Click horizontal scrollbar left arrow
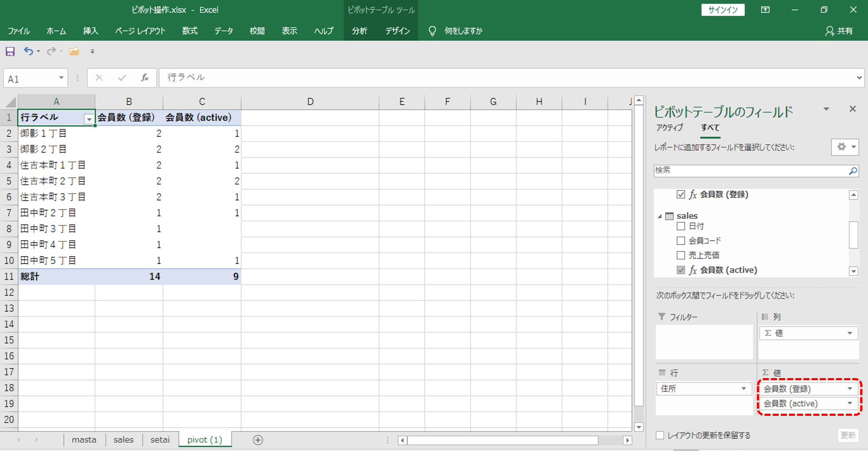Viewport: 868px width, 451px height. (402, 441)
